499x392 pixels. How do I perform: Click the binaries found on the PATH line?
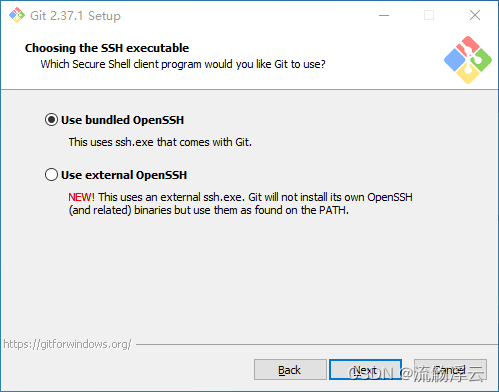click(209, 210)
